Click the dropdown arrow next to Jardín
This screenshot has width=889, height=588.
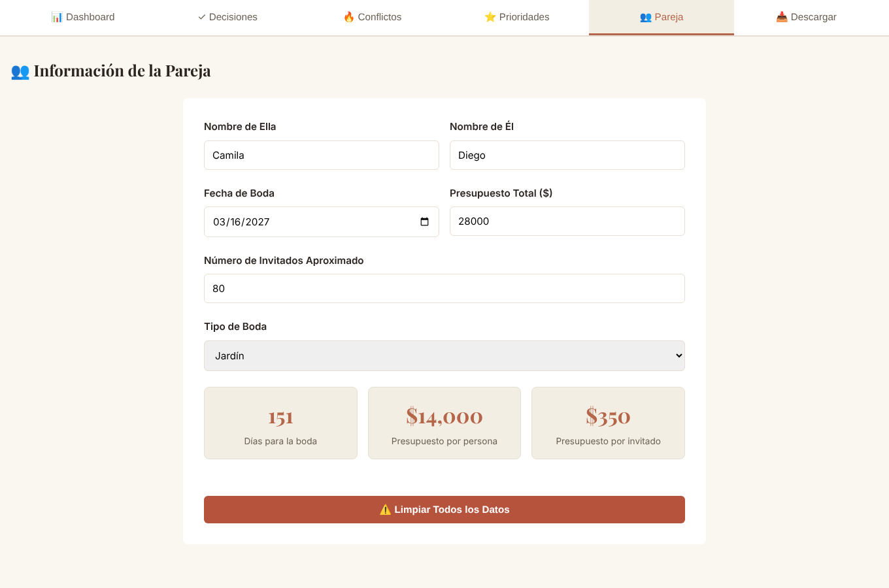click(x=679, y=355)
